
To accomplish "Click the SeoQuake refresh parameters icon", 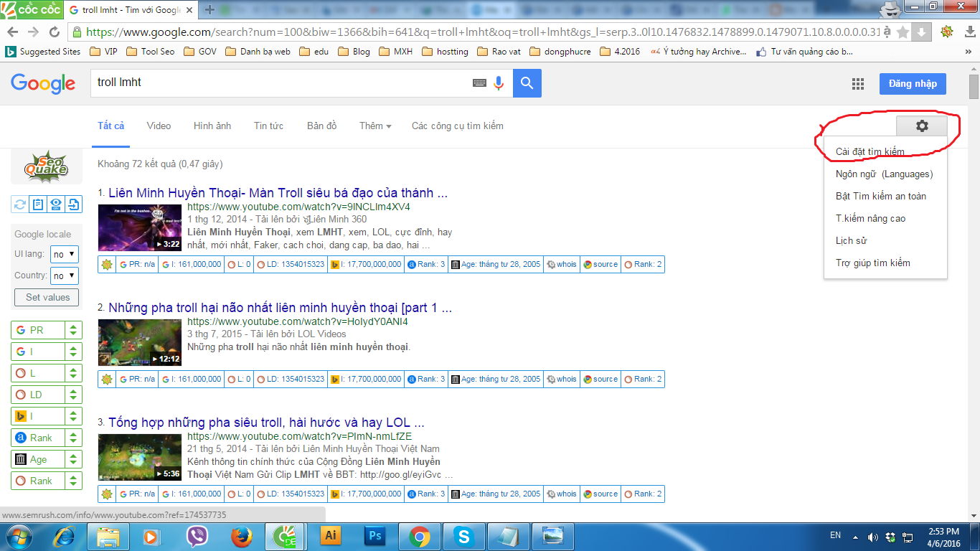I will click(19, 204).
